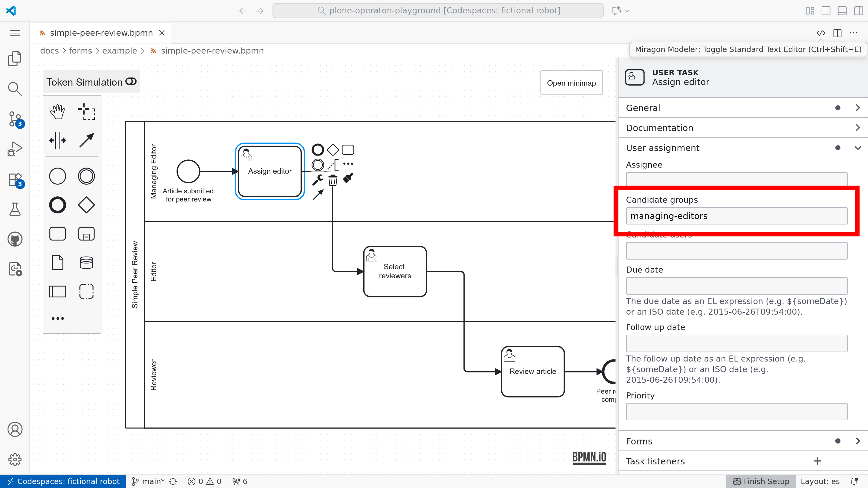The height and width of the screenshot is (488, 868).
Task: Click the Candidate groups managing-editors field
Action: [737, 215]
